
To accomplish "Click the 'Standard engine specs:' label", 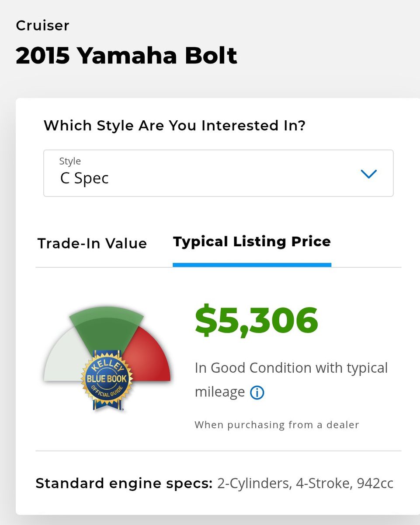I will click(124, 483).
